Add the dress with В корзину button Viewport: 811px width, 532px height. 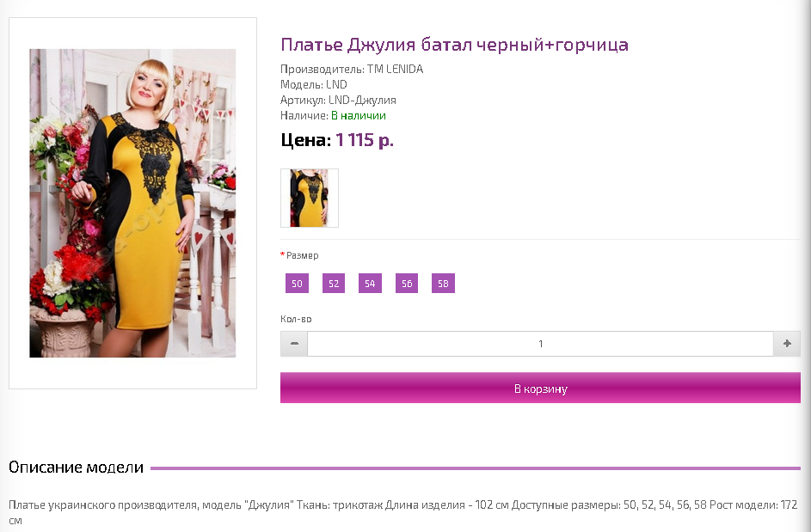tap(540, 388)
